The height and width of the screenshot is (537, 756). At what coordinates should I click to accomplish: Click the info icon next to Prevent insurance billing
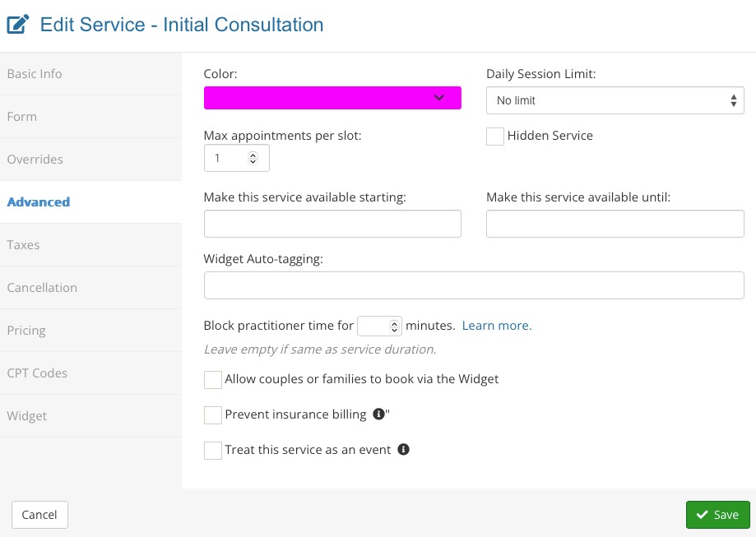pyautogui.click(x=379, y=414)
